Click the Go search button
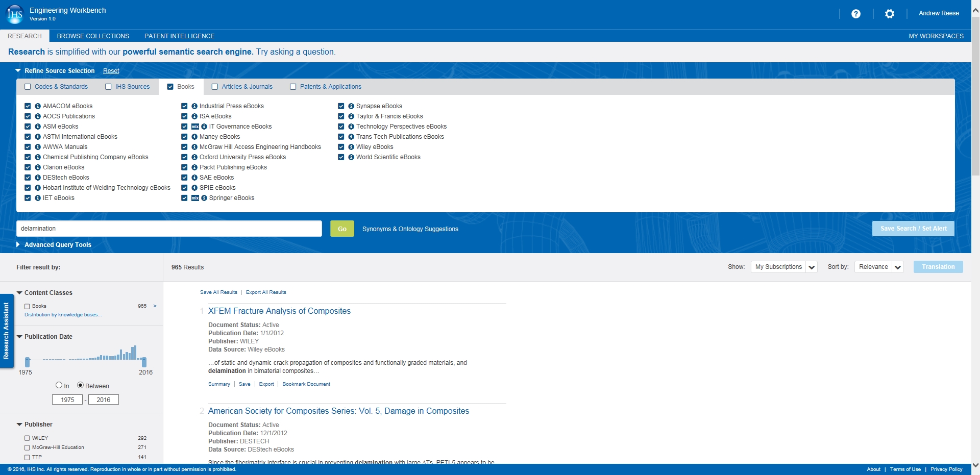The width and height of the screenshot is (980, 475). pos(342,229)
